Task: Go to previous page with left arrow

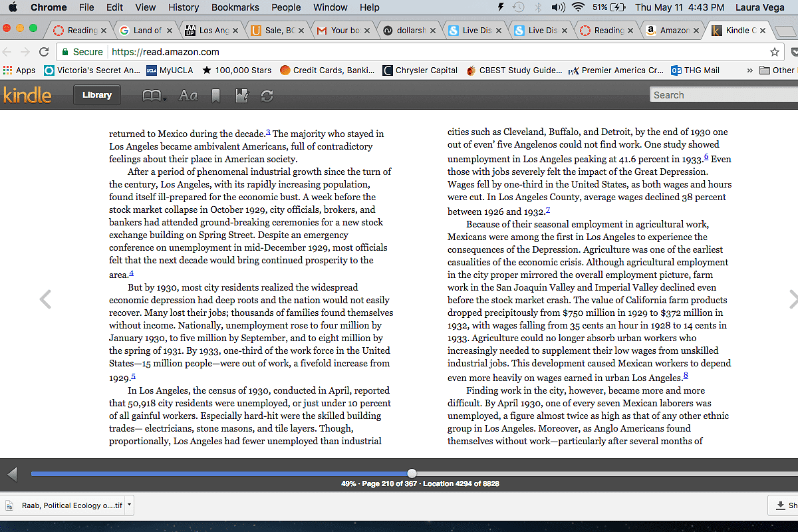Action: tap(45, 299)
